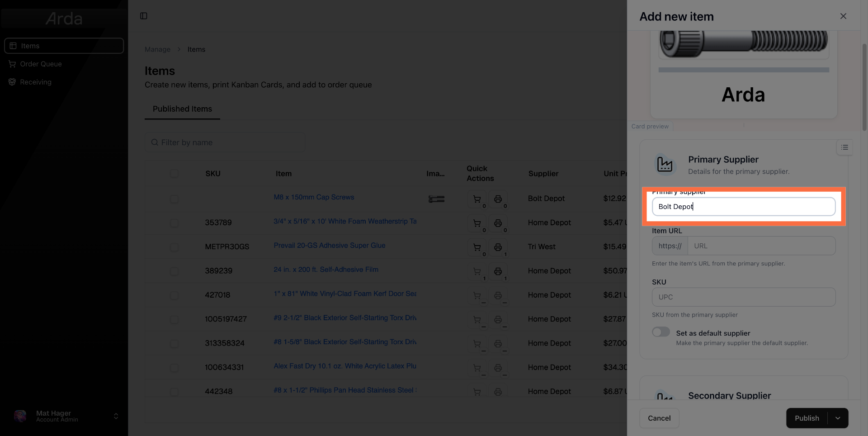The image size is (868, 436).
Task: Sort by the Supplier column header
Action: click(543, 174)
